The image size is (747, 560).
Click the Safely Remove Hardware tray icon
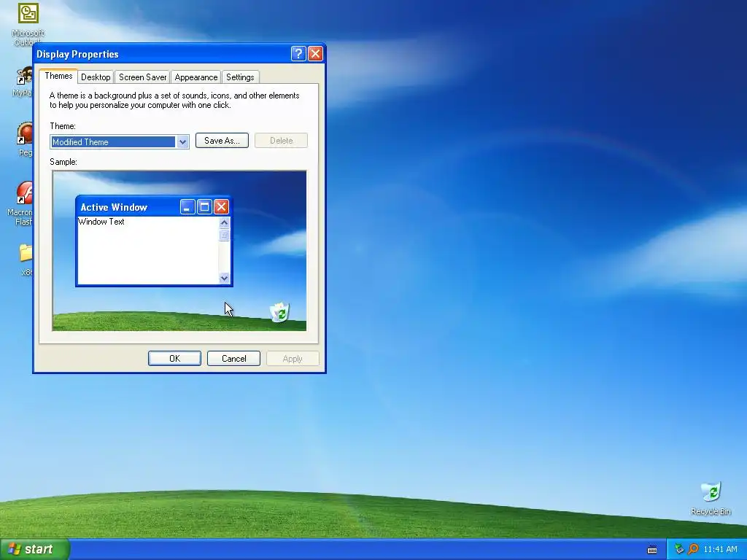click(679, 549)
